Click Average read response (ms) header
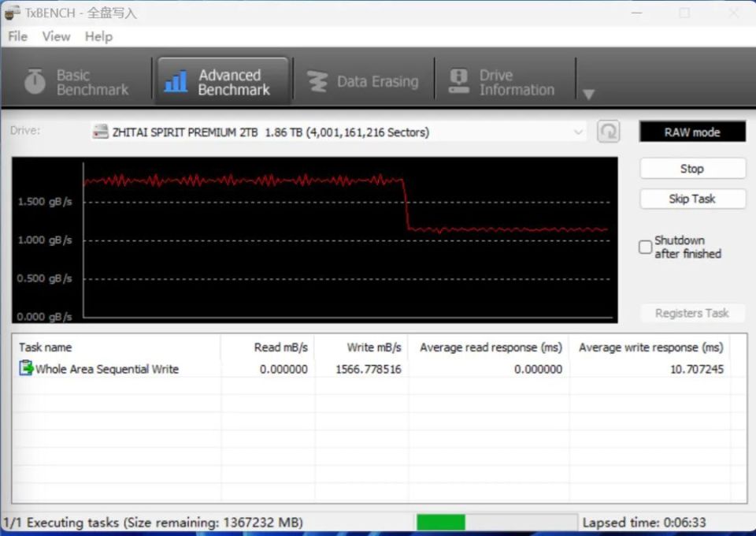 [488, 348]
